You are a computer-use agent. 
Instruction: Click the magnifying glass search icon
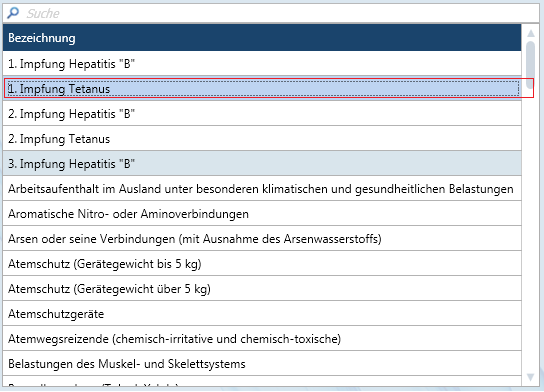(13, 13)
